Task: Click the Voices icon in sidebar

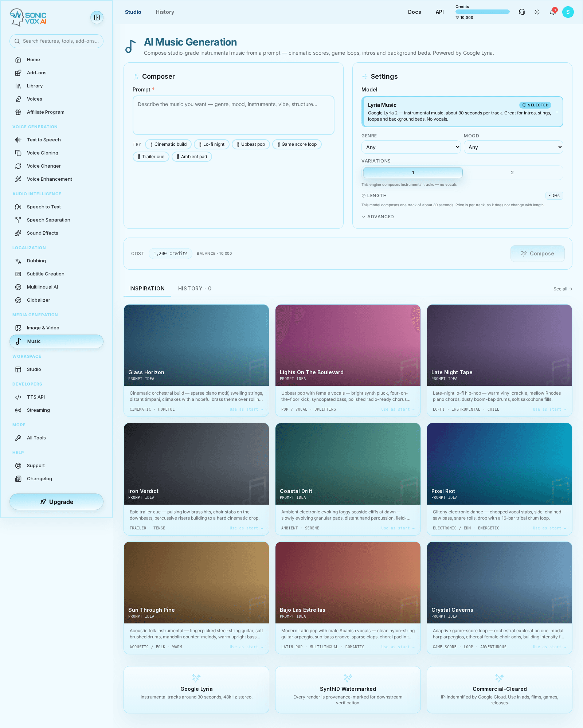Action: [18, 99]
